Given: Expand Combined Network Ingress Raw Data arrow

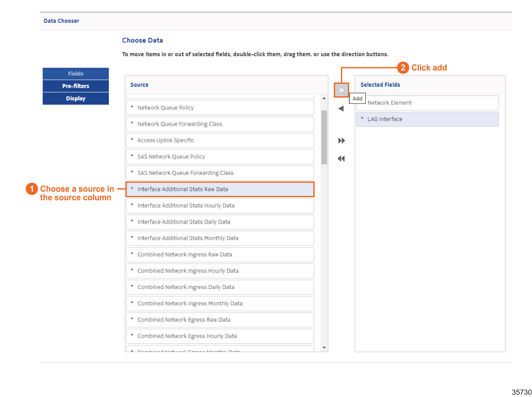Looking at the screenshot, I should point(132,253).
